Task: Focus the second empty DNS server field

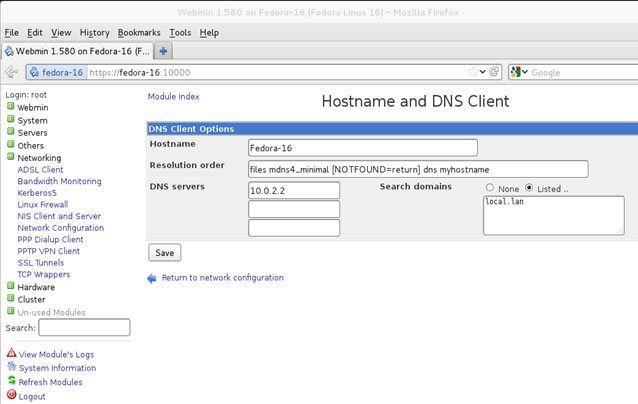Action: pyautogui.click(x=294, y=209)
